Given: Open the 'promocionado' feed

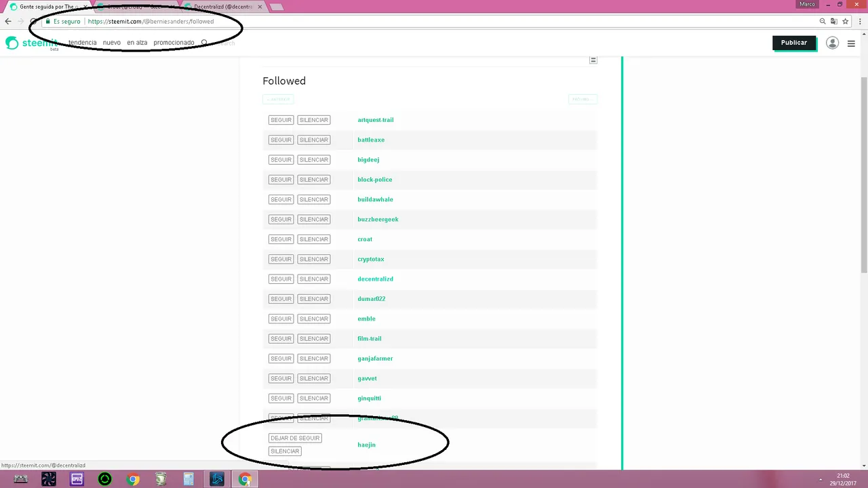Looking at the screenshot, I should [174, 43].
